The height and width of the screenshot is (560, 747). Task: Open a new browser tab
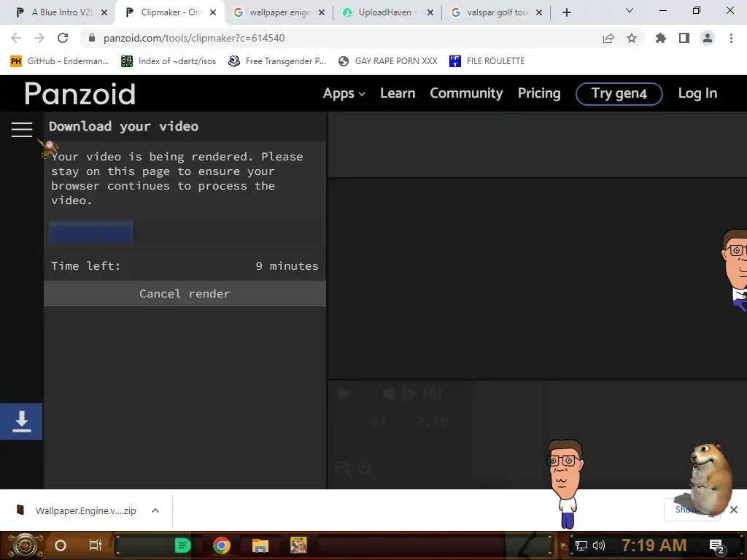(x=566, y=12)
